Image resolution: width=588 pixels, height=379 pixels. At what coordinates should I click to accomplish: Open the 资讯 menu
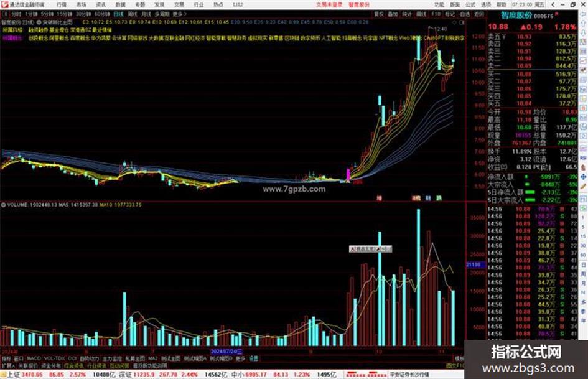pyautogui.click(x=101, y=5)
